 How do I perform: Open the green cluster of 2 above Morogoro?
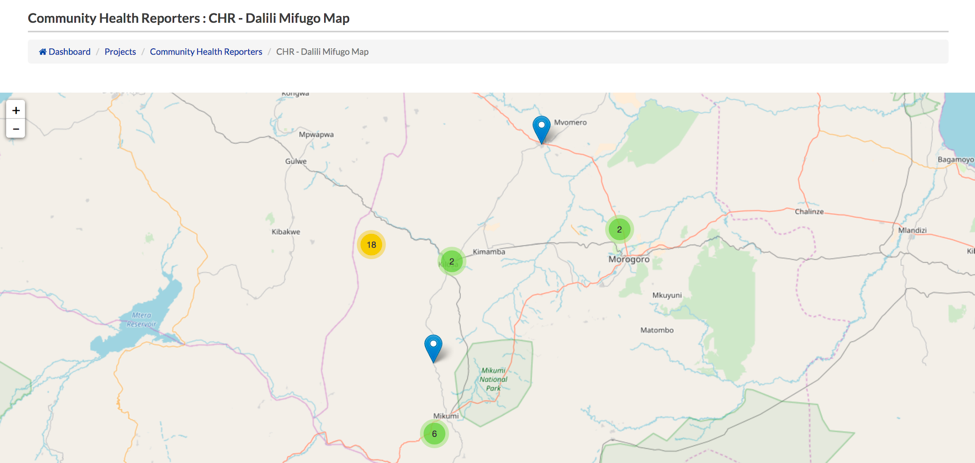tap(619, 230)
